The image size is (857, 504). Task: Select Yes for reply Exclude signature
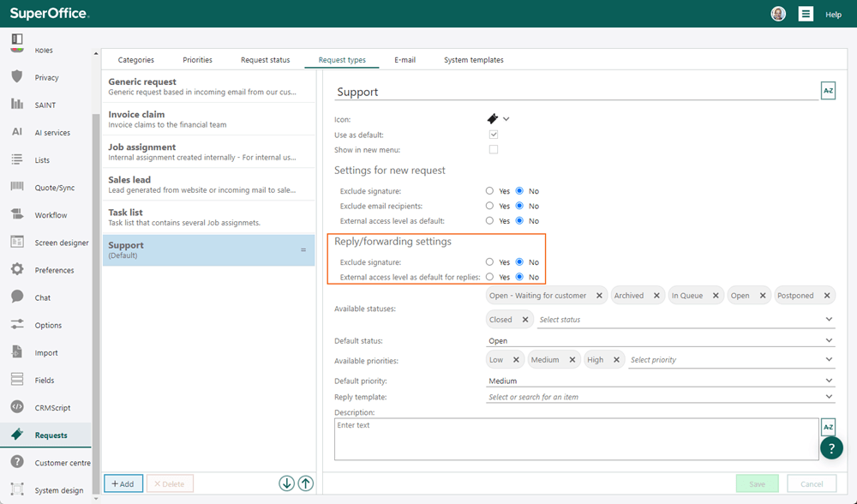[x=489, y=261]
